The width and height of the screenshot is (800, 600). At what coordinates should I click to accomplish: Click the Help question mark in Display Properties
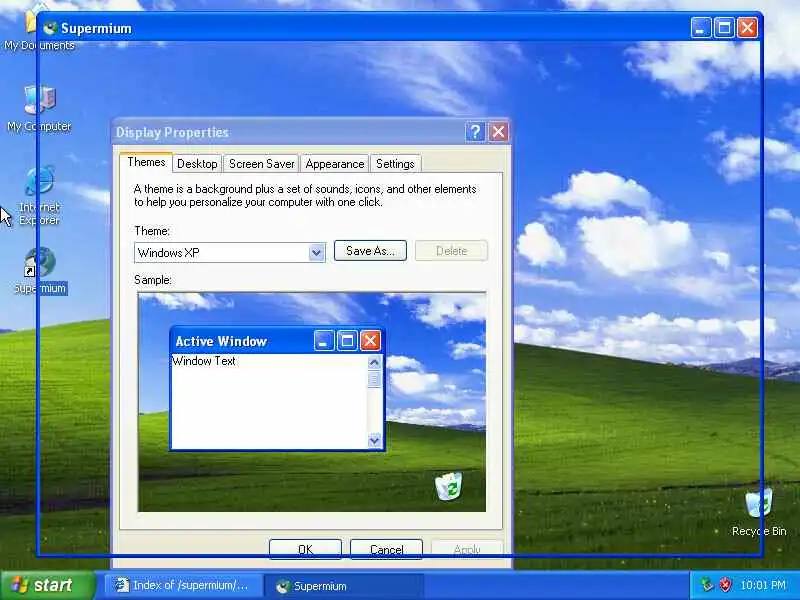point(474,132)
